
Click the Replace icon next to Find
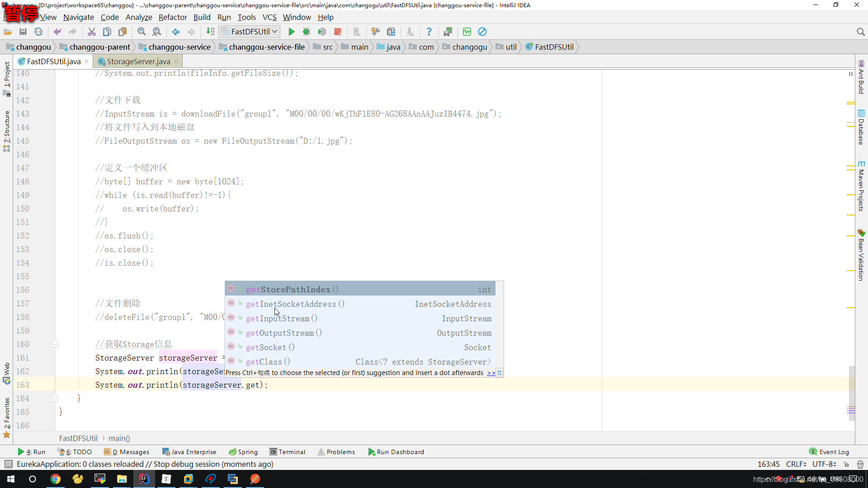[157, 32]
